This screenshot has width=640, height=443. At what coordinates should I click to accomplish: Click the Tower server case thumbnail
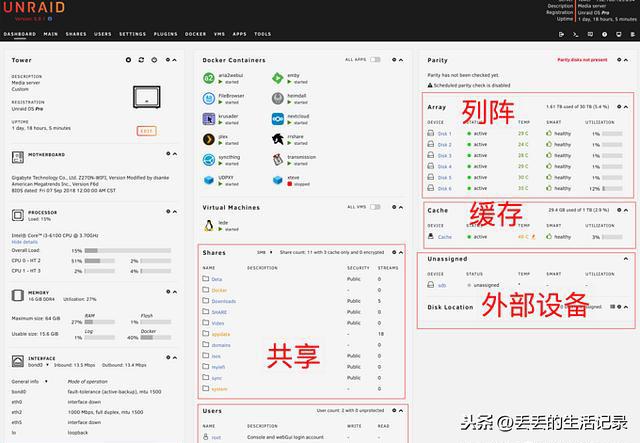click(x=147, y=97)
